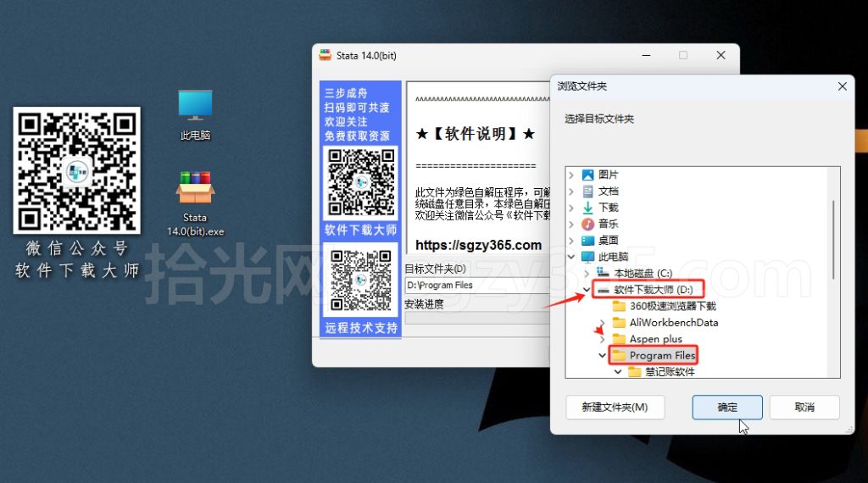Expand the 图片 tree node
The width and height of the screenshot is (868, 483).
pos(571,175)
